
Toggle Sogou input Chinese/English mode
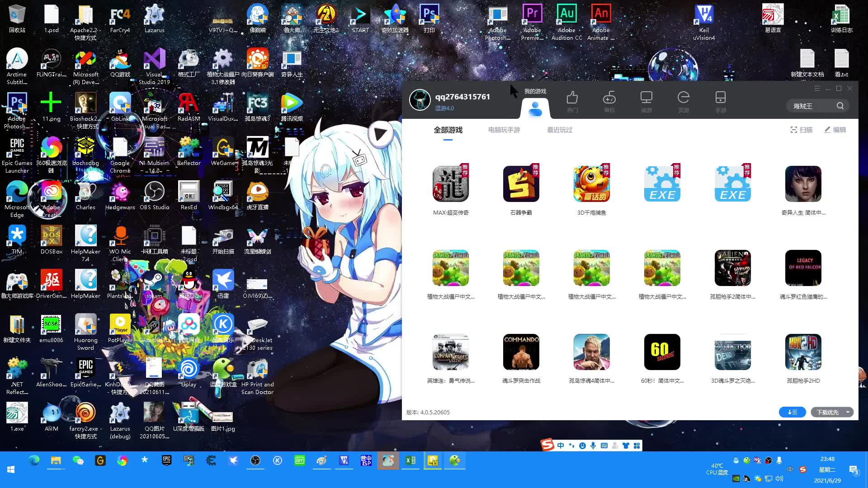[561, 446]
